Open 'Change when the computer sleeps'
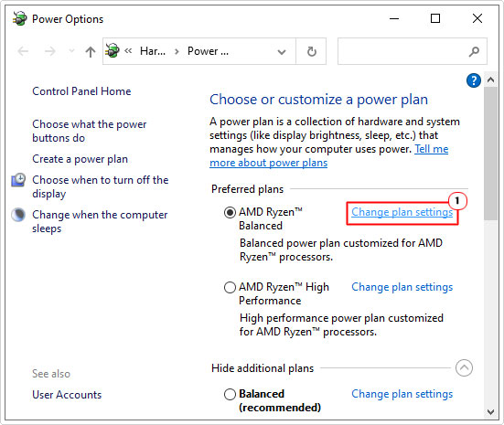The width and height of the screenshot is (504, 425). tap(100, 221)
